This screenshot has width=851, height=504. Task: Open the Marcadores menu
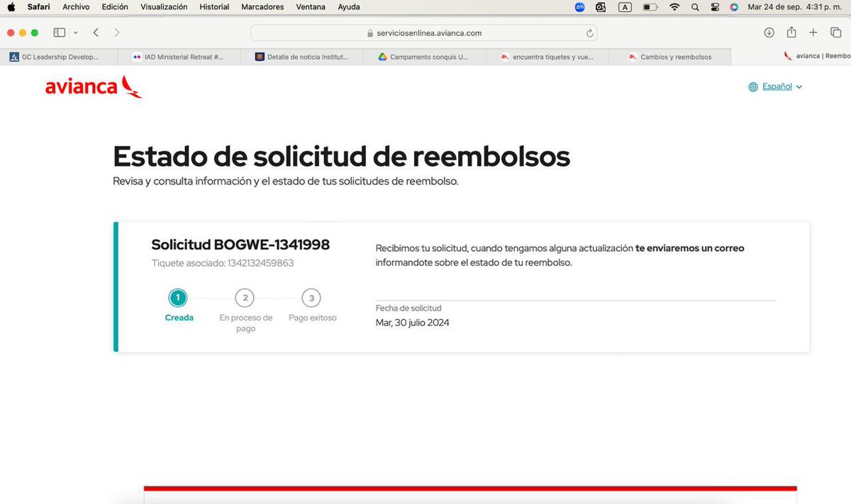(262, 7)
